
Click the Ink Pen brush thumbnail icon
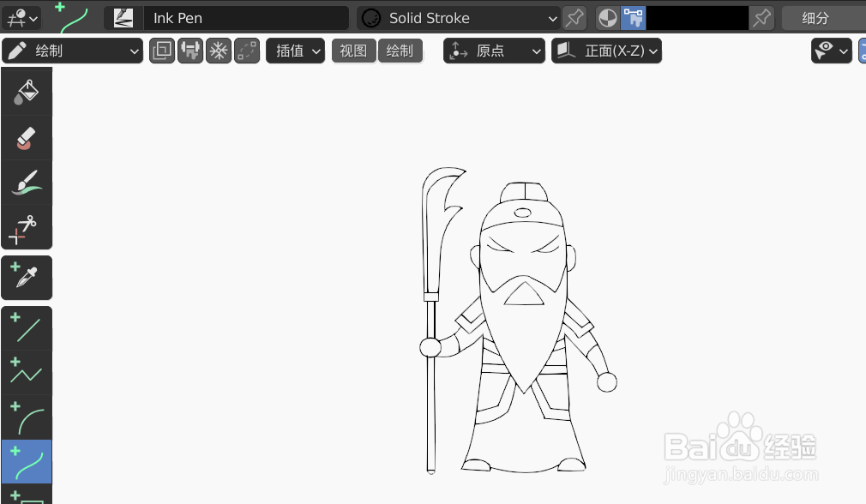(x=123, y=18)
